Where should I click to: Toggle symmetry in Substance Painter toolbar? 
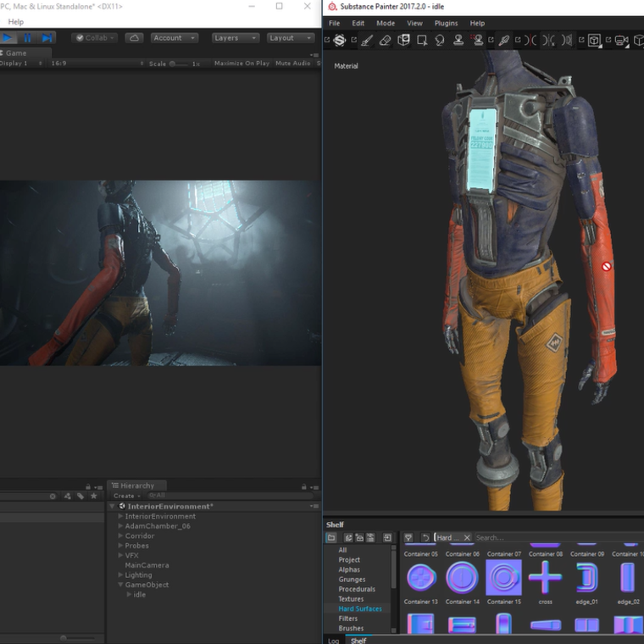pyautogui.click(x=529, y=40)
